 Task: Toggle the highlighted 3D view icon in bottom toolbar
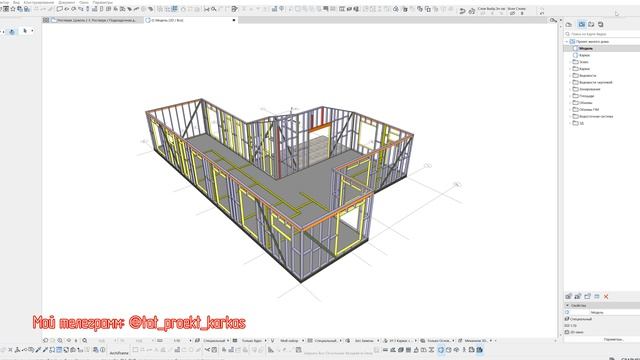click(440, 350)
